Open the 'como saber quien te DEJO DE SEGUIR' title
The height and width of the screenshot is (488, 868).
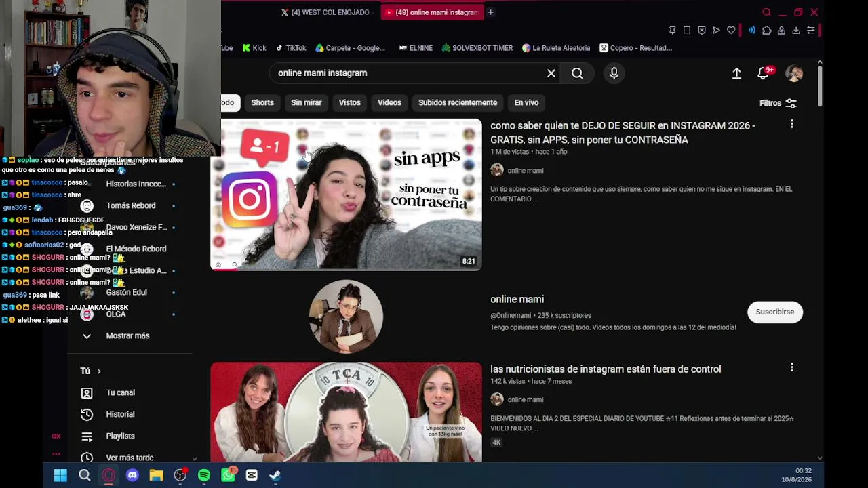coord(623,133)
